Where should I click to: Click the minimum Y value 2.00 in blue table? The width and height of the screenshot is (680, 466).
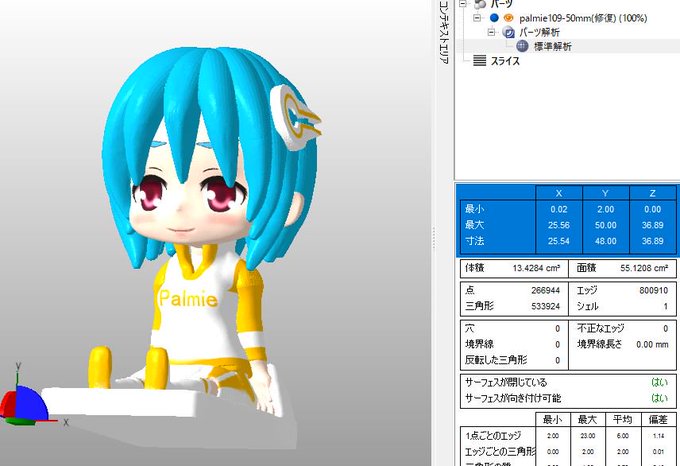(x=605, y=209)
